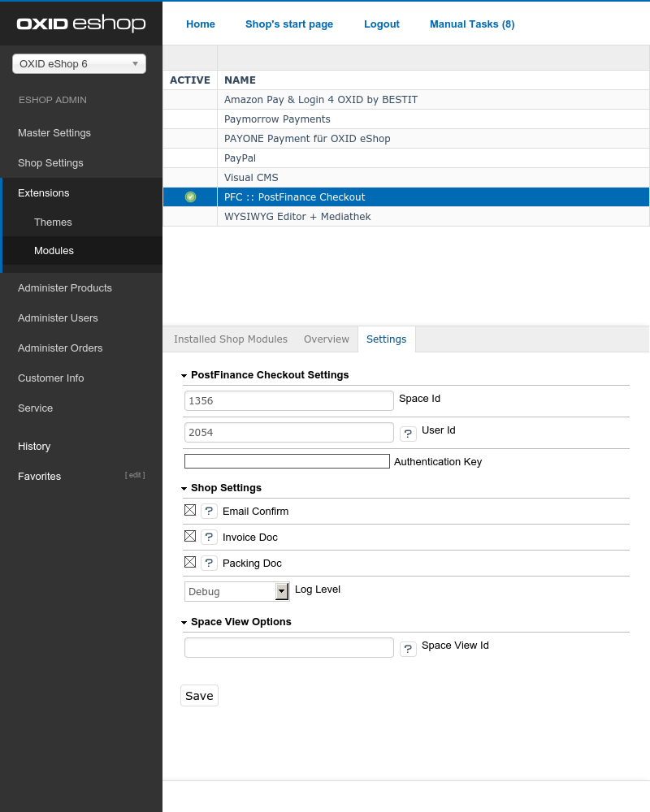Click the Save button
The width and height of the screenshot is (650, 812).
(199, 695)
